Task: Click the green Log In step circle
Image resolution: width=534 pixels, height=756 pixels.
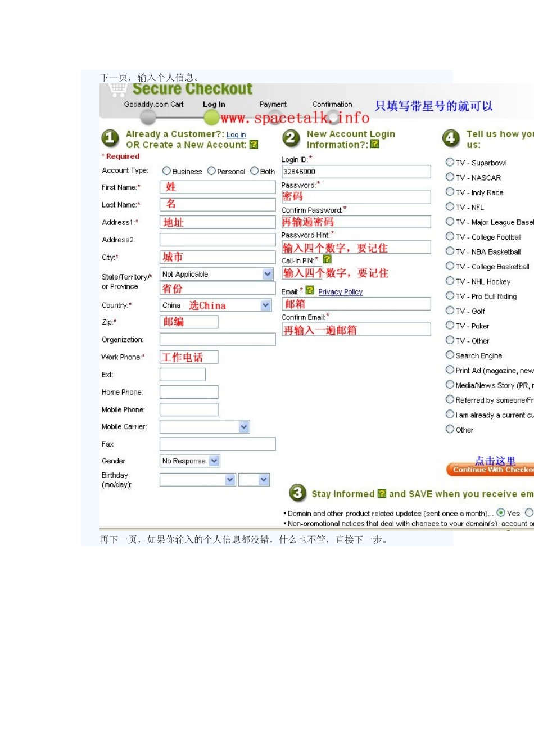Action: [211, 117]
